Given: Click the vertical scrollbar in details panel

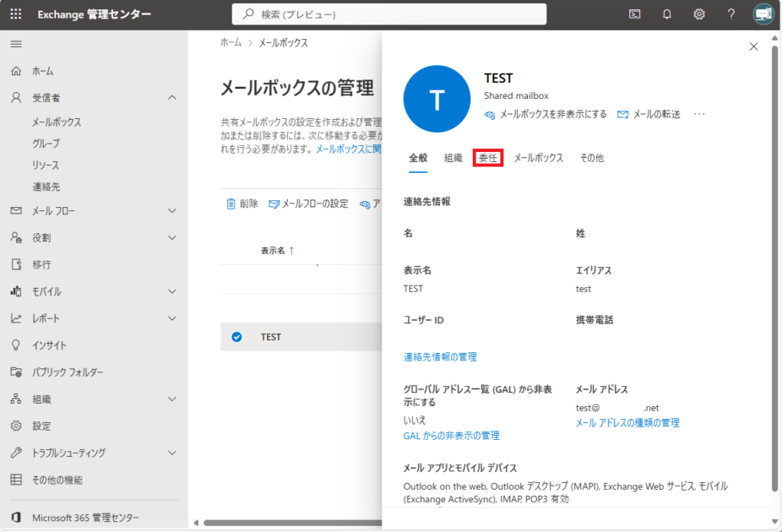Looking at the screenshot, I should [x=774, y=269].
